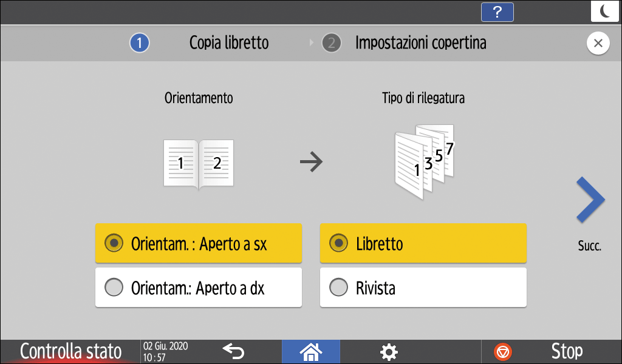The width and height of the screenshot is (622, 364).
Task: Switch to Impostazioni copertina step
Action: 420,43
